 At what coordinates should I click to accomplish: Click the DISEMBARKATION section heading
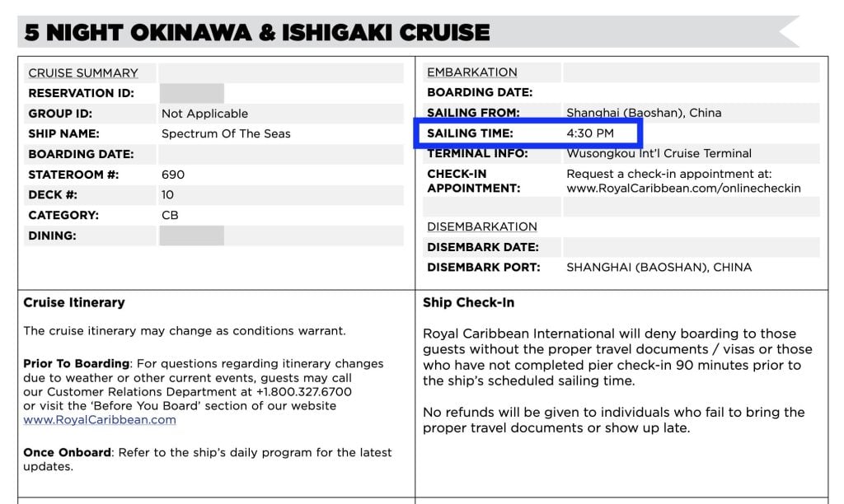[481, 226]
